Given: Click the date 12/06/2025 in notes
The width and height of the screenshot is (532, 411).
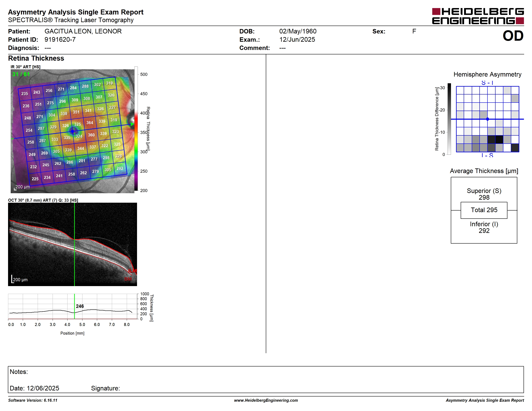Looking at the screenshot, I should click(43, 388).
